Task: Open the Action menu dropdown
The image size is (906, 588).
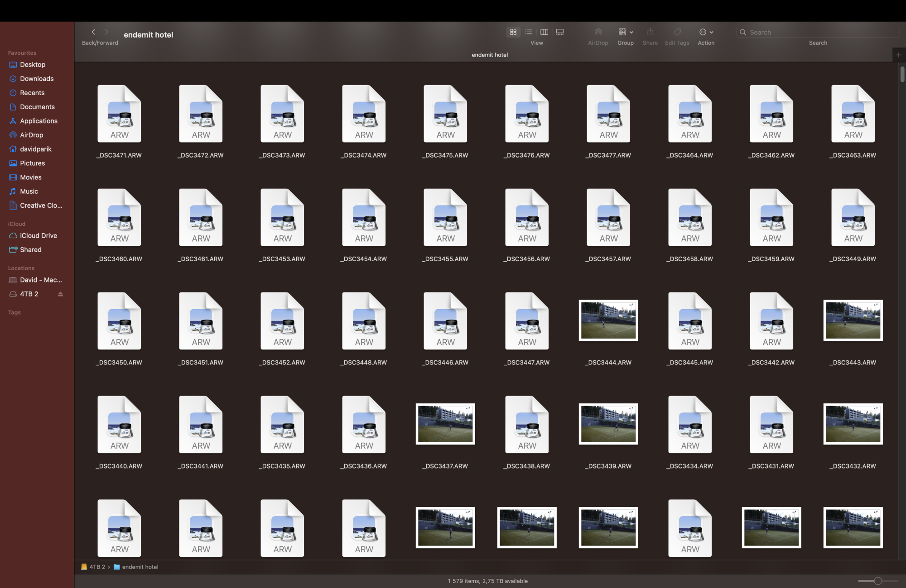Action: [706, 32]
